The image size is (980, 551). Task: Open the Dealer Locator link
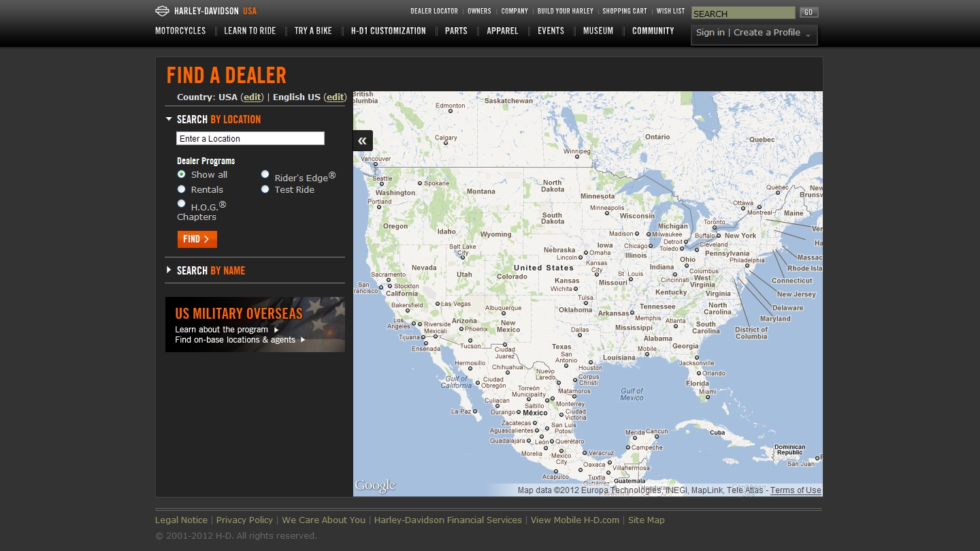pyautogui.click(x=434, y=11)
